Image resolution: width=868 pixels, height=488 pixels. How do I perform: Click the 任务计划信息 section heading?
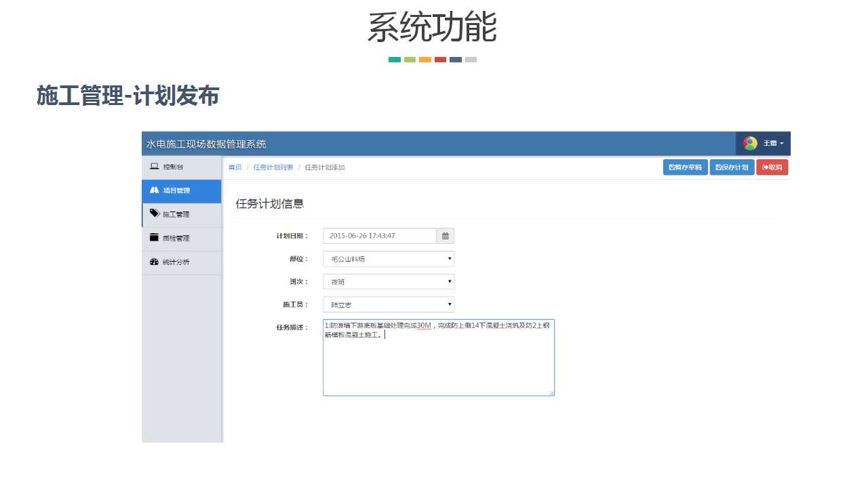[270, 203]
